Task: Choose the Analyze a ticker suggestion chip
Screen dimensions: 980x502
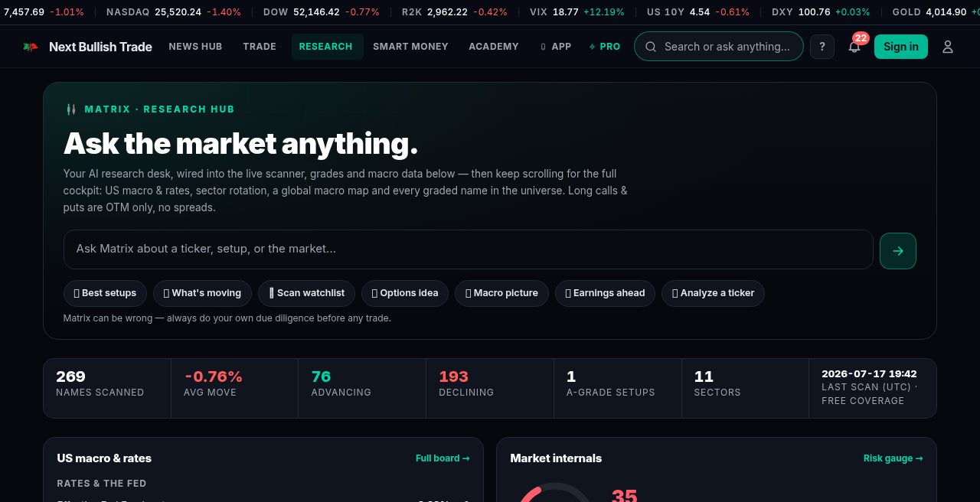Action: click(x=713, y=293)
